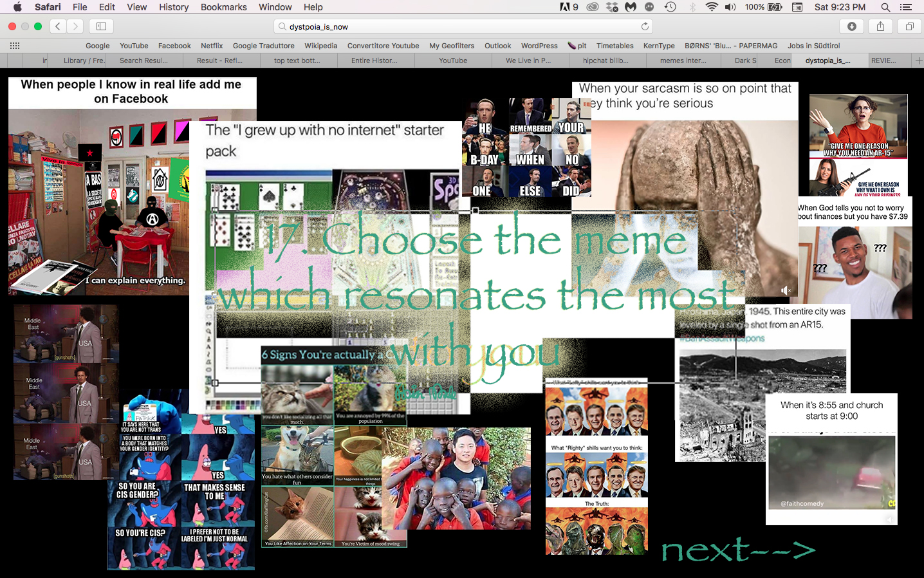
Task: Add a new tab with plus button
Action: tap(918, 61)
